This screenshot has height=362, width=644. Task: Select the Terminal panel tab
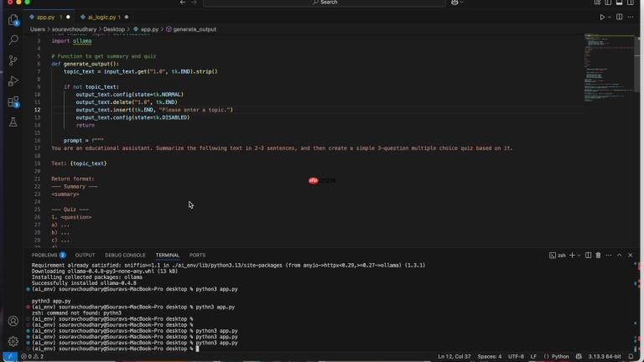pos(168,256)
